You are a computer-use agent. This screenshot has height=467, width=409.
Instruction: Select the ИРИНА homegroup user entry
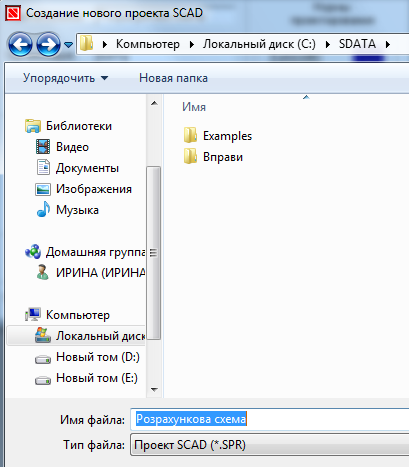100,273
